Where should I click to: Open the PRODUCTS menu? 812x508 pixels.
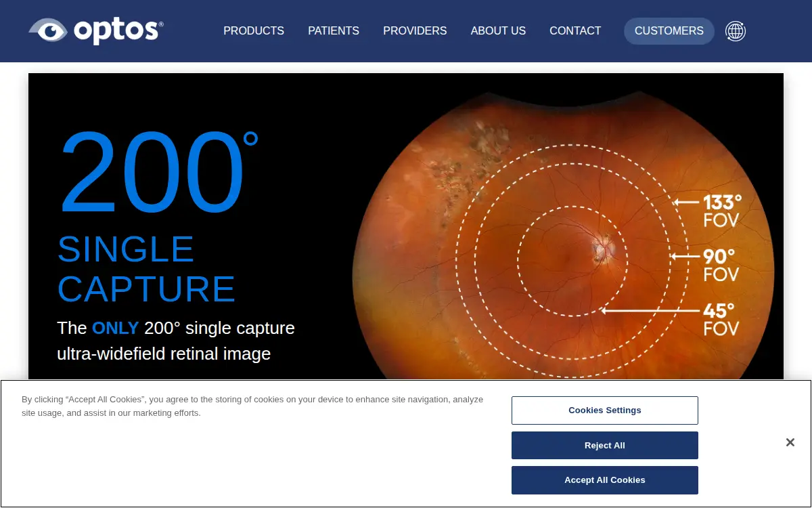(x=254, y=31)
